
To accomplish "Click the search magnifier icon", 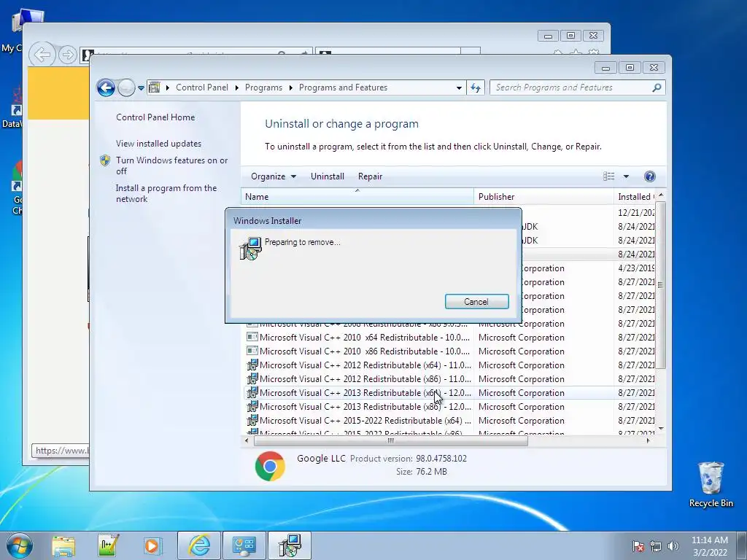I will 657,87.
